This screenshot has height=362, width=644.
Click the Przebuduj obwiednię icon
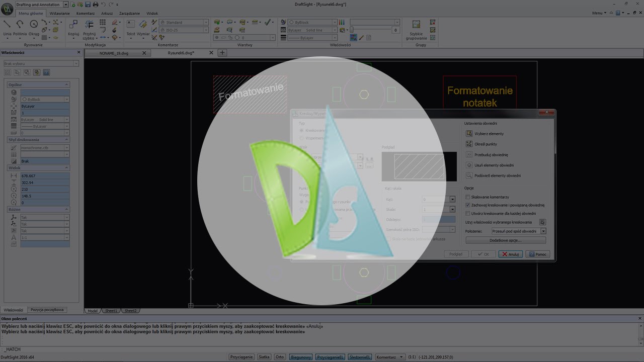[x=469, y=155]
